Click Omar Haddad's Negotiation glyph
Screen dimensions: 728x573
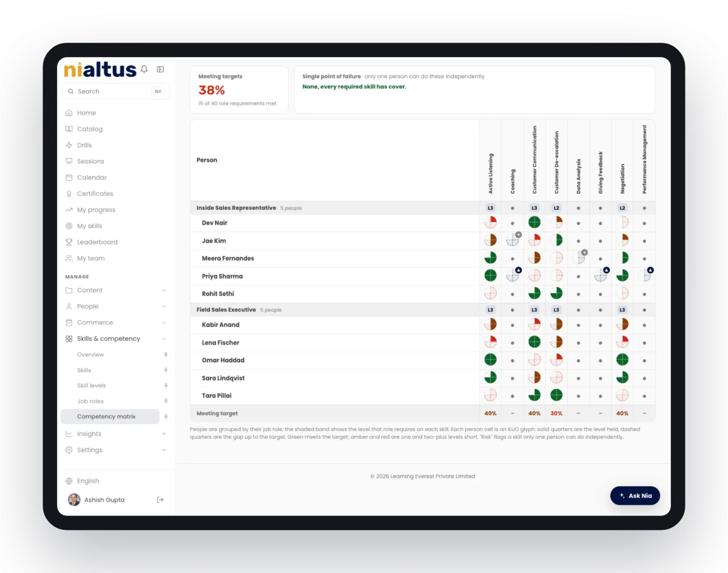pyautogui.click(x=622, y=360)
